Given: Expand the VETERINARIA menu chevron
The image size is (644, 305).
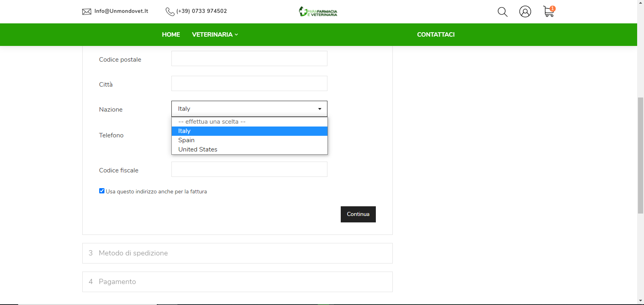Looking at the screenshot, I should (236, 35).
